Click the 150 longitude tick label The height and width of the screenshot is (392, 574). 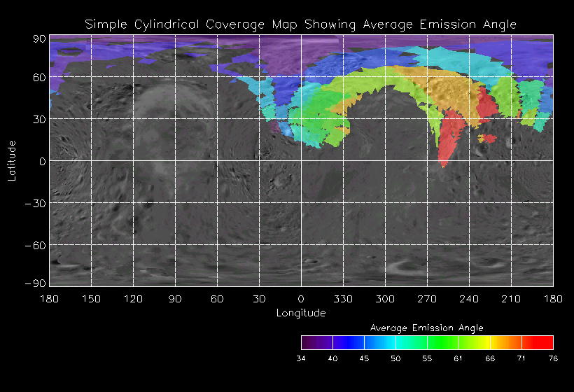91,299
